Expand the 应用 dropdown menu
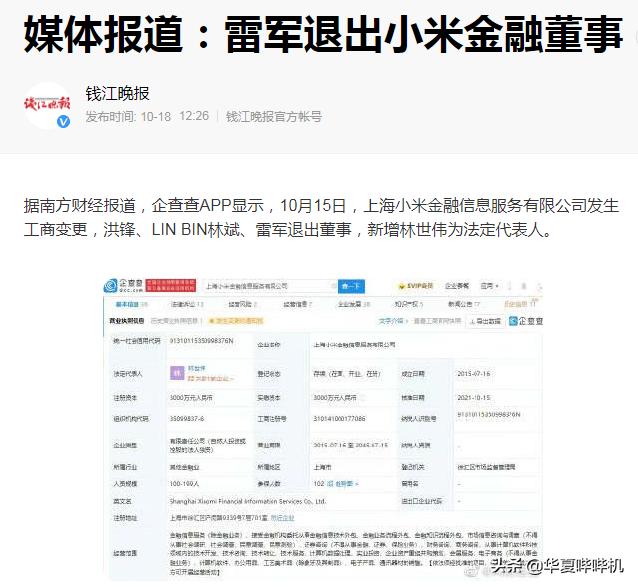 pyautogui.click(x=489, y=286)
